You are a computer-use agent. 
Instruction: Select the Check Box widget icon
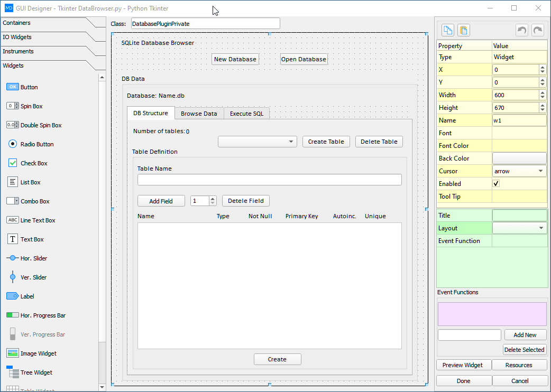[x=12, y=163]
